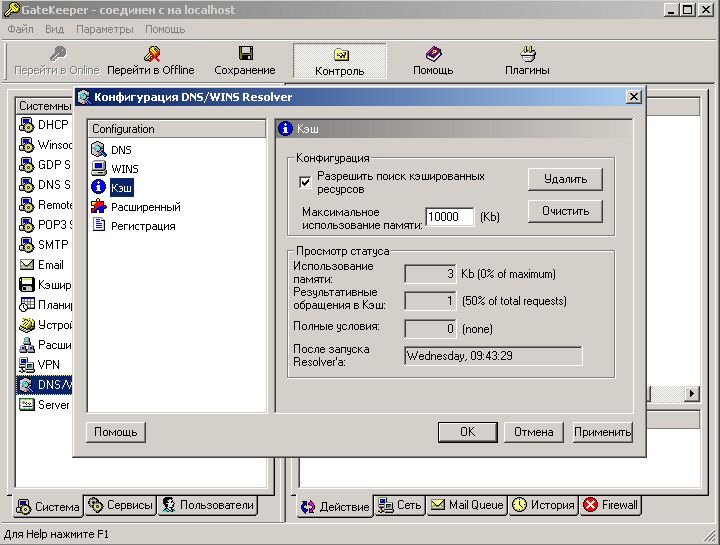
Task: Select the Расши network item in the system list
Action: tap(45, 345)
